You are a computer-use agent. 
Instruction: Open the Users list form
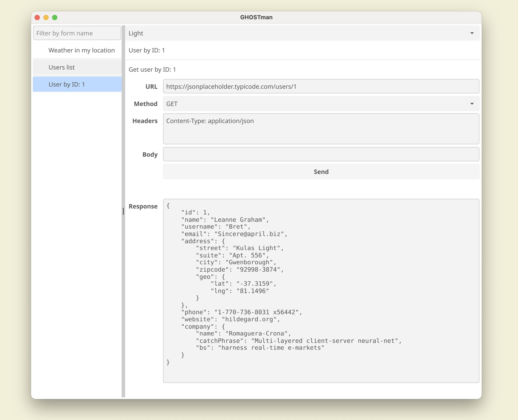pyautogui.click(x=61, y=67)
